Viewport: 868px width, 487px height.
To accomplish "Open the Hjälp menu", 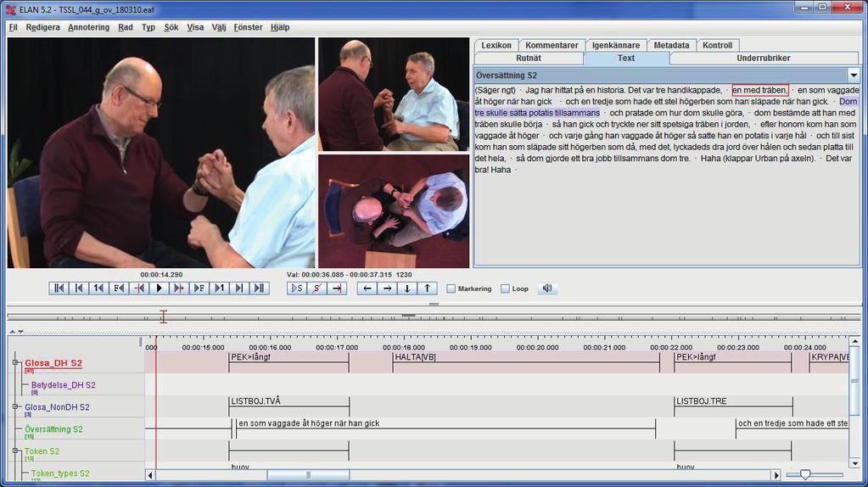I will click(x=280, y=27).
